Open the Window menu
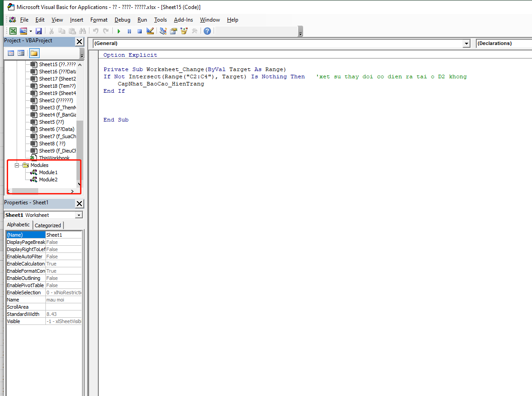This screenshot has width=532, height=396. [210, 20]
